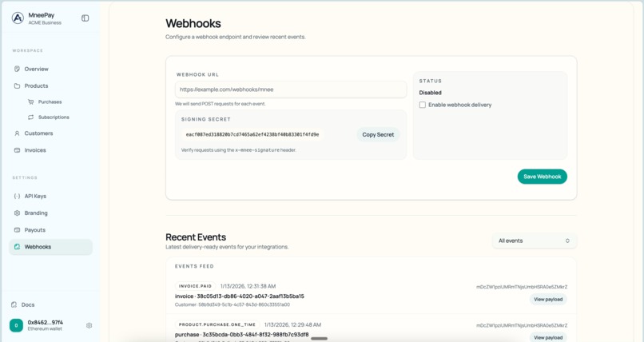Click the Branding gear icon

pos(17,213)
